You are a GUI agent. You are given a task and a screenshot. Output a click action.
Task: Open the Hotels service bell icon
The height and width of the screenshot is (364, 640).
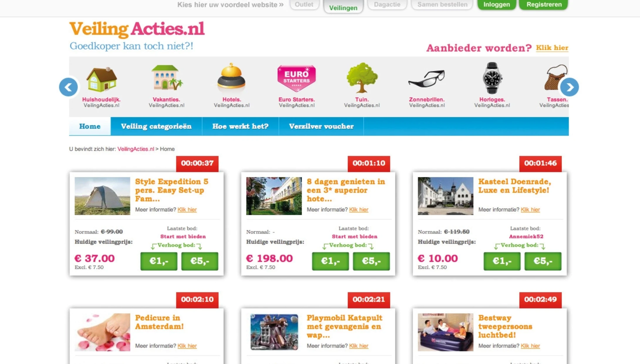231,77
